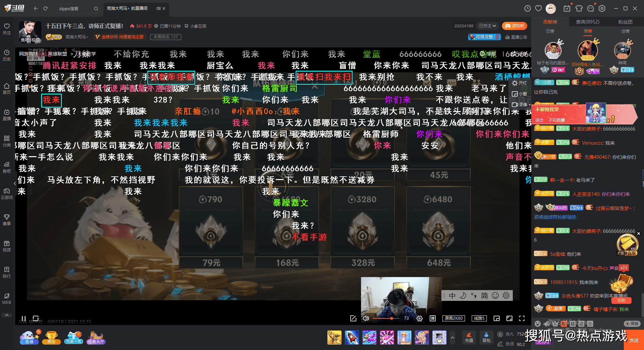This screenshot has height=350, width=644.
Task: Mute the player with the speaker icon
Action: tap(366, 318)
